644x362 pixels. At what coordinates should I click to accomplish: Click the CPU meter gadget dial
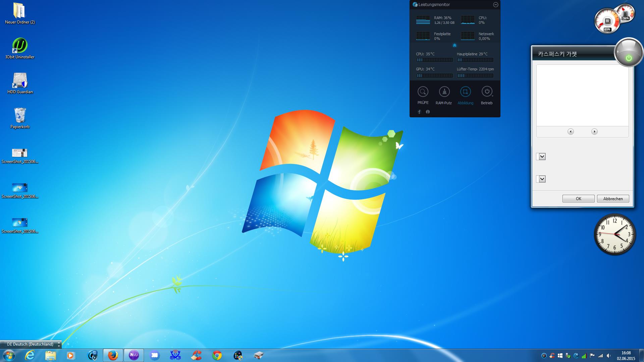click(607, 21)
